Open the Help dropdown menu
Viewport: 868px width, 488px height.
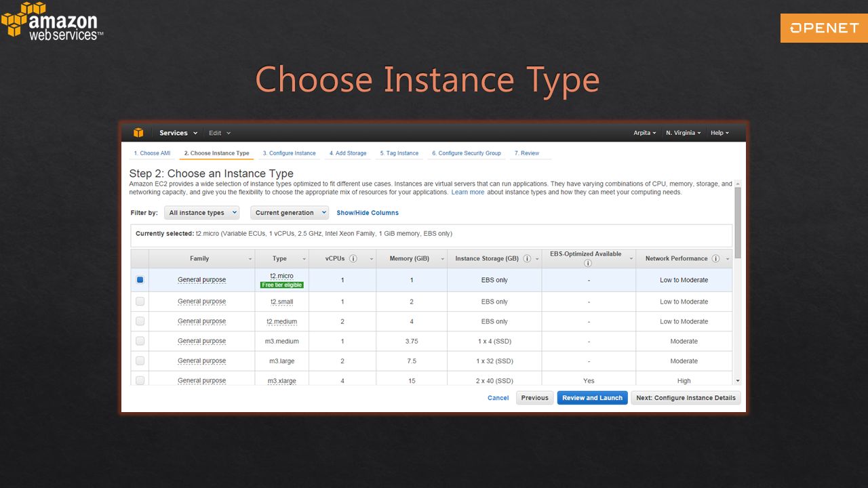tap(719, 133)
